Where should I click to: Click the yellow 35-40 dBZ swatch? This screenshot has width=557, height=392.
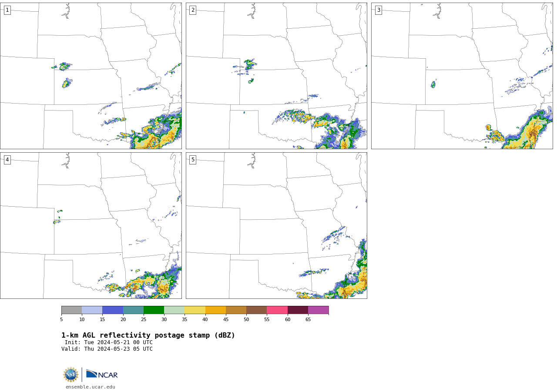coord(195,310)
